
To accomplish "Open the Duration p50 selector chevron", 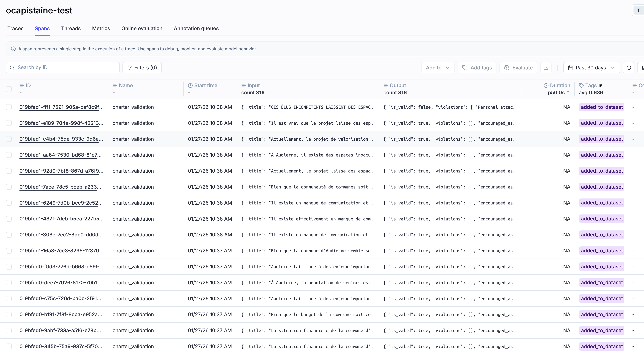I will click(x=568, y=92).
